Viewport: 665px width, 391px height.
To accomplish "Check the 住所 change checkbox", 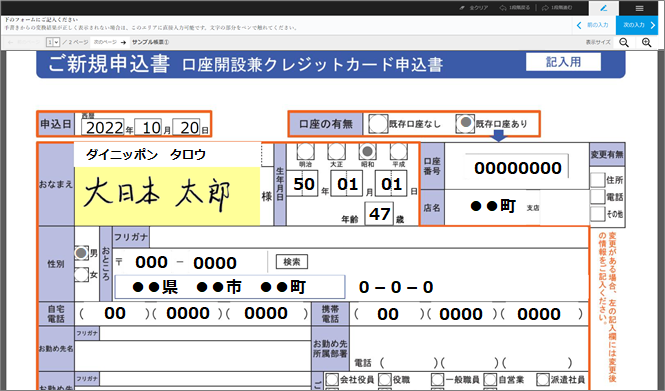I will [x=598, y=180].
